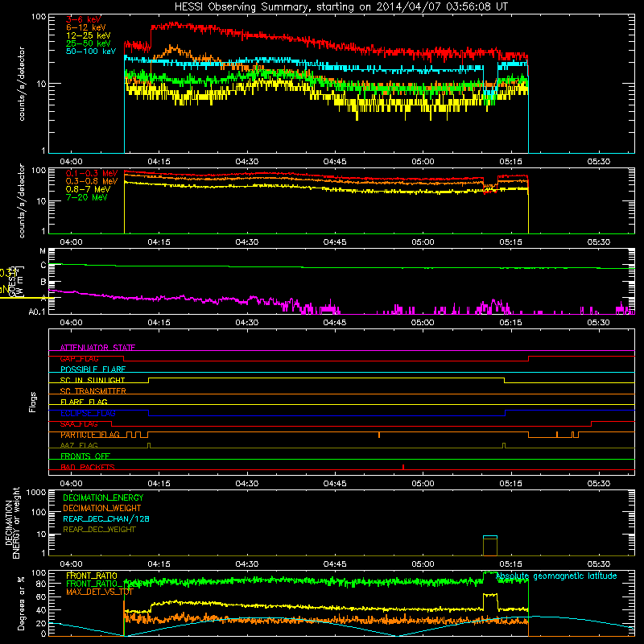Click the 0.1-0.3 MeV legend label
The width and height of the screenshot is (644, 644).
pyautogui.click(x=92, y=173)
